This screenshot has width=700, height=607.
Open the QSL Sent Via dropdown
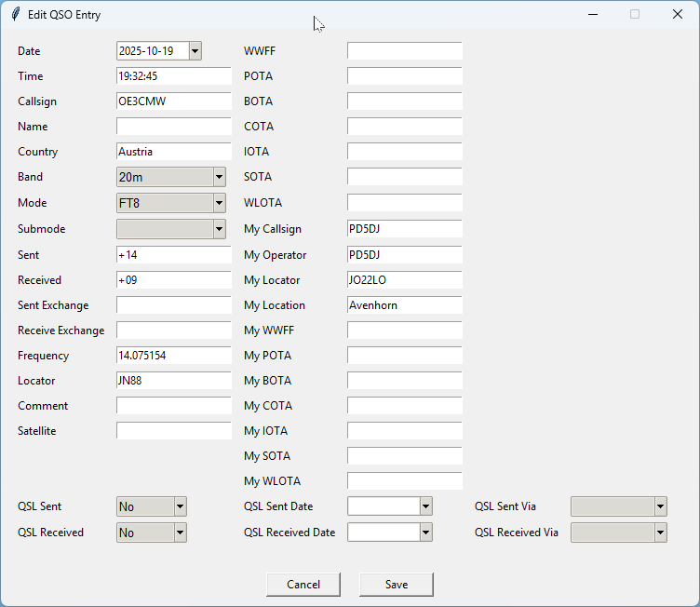point(660,506)
